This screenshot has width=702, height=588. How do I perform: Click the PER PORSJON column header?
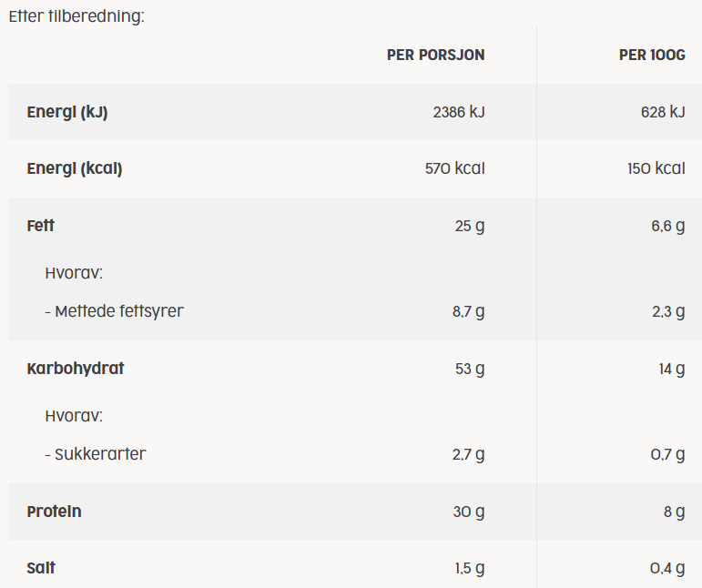[x=435, y=55]
